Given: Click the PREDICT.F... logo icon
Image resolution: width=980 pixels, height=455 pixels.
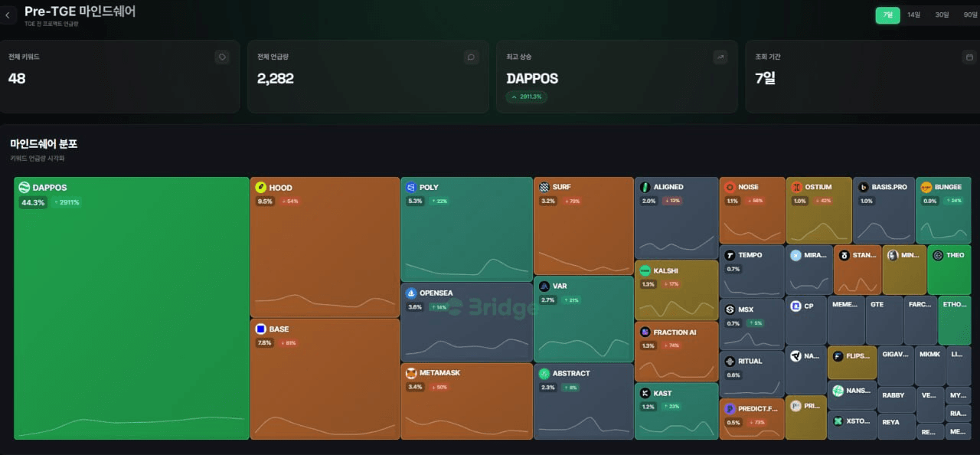Looking at the screenshot, I should 730,409.
